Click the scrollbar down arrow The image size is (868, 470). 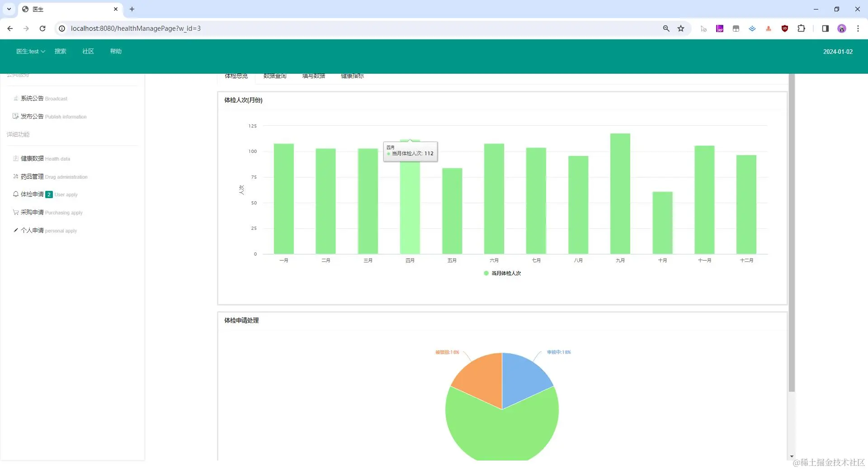click(792, 456)
